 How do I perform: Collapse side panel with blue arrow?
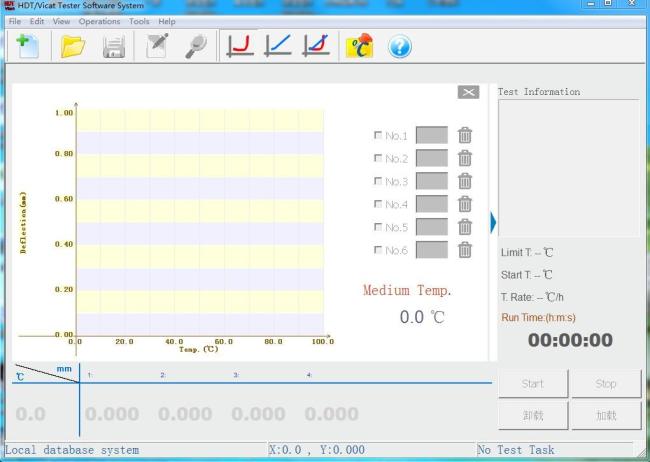(493, 221)
